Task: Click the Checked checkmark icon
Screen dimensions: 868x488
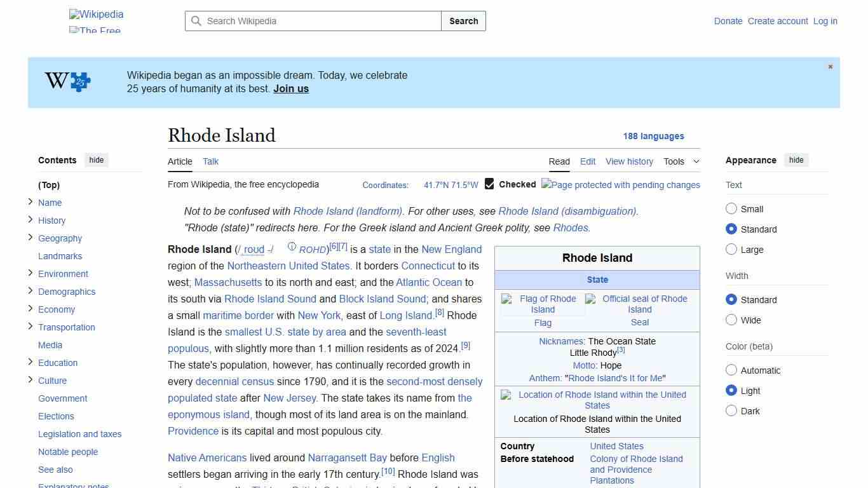Action: point(489,184)
